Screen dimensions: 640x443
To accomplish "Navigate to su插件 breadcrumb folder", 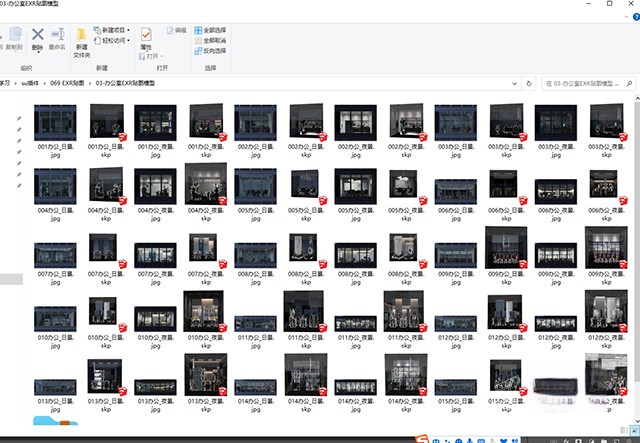I will [31, 85].
